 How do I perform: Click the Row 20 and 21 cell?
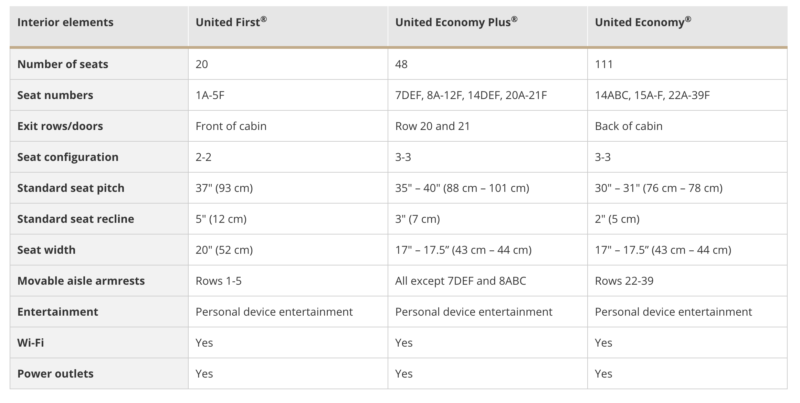pos(431,126)
